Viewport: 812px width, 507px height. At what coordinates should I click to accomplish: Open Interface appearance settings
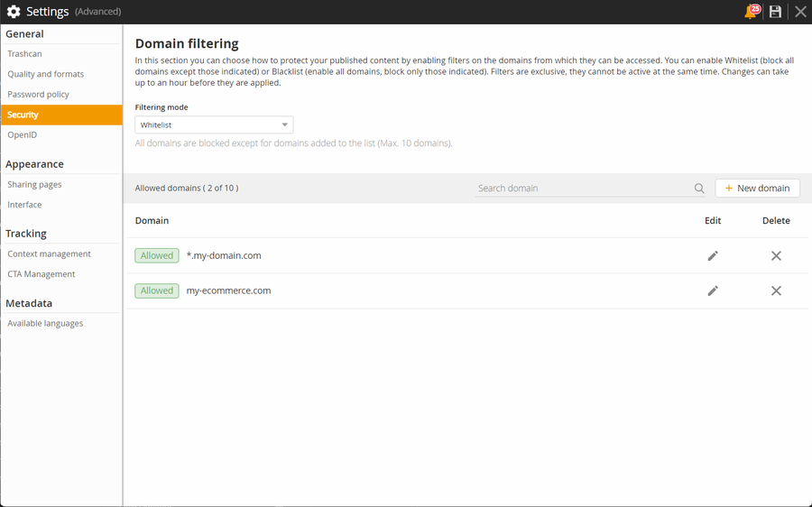coord(25,205)
